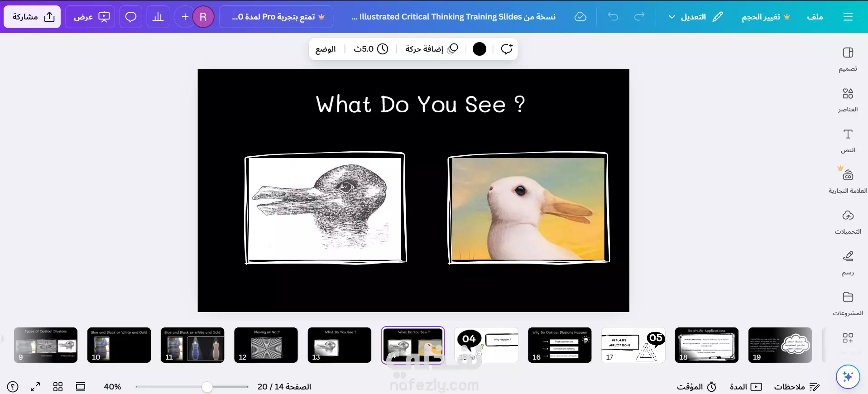Open the العناصر elements panel
Image resolution: width=868 pixels, height=394 pixels.
pyautogui.click(x=848, y=100)
